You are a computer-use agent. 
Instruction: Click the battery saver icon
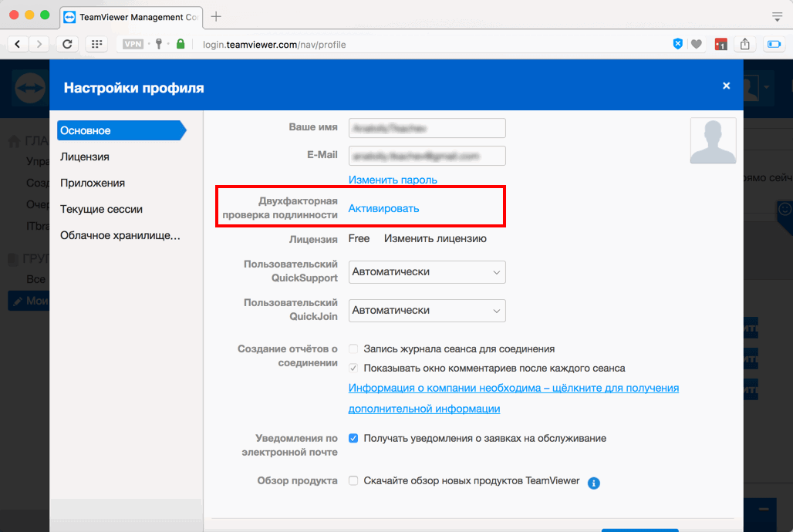coord(774,44)
